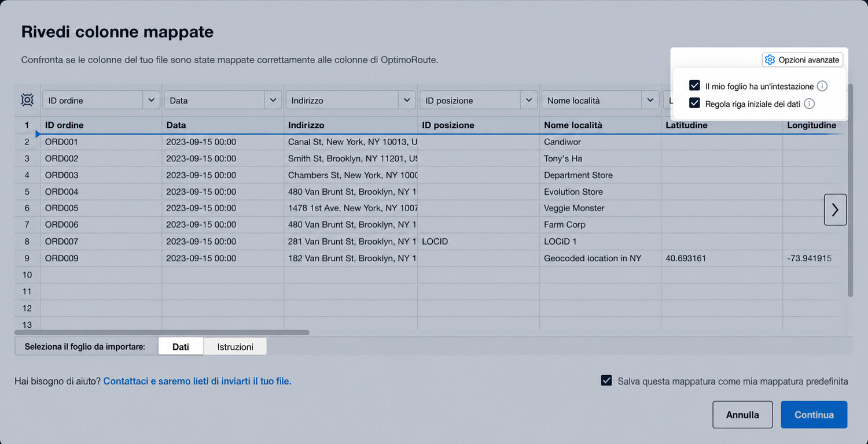This screenshot has height=444, width=868.
Task: Click the Continua button
Action: pyautogui.click(x=814, y=415)
